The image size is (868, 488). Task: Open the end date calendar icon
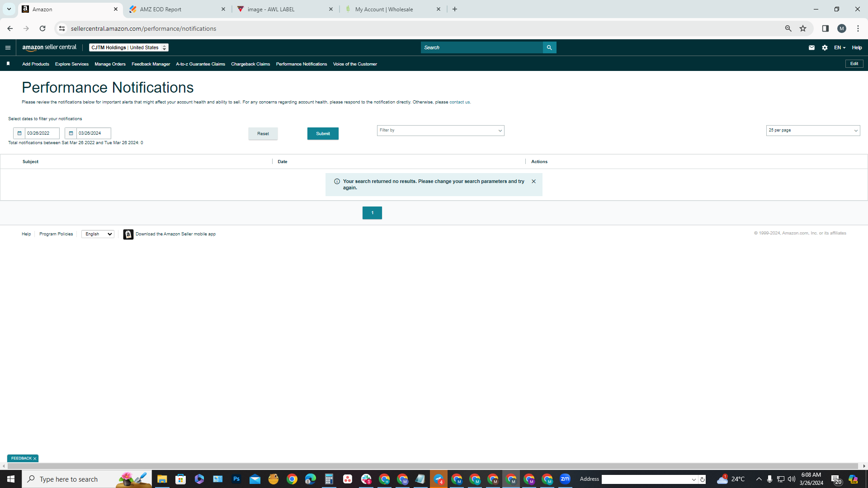coord(71,133)
